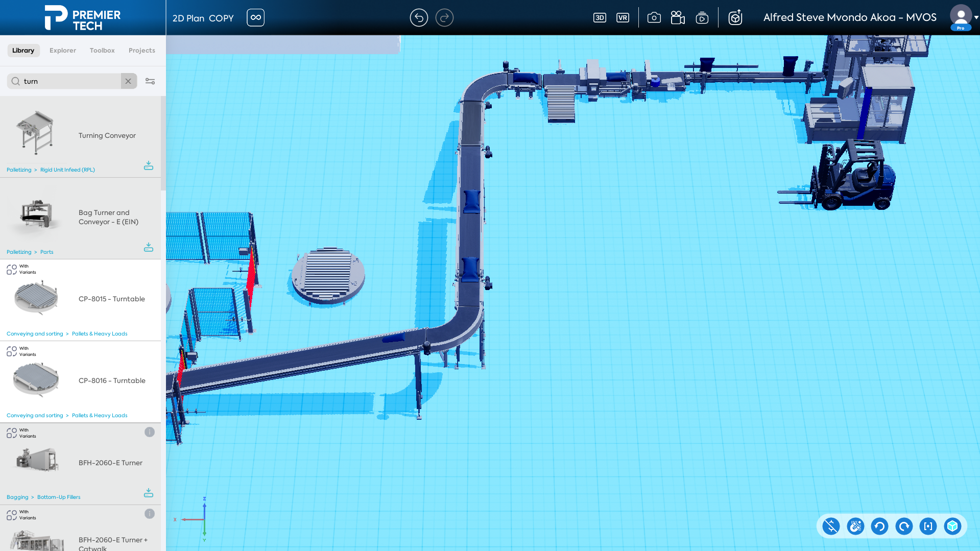The image size is (980, 551).
Task: Select the CP-8016 - Turntable item
Action: tap(81, 382)
